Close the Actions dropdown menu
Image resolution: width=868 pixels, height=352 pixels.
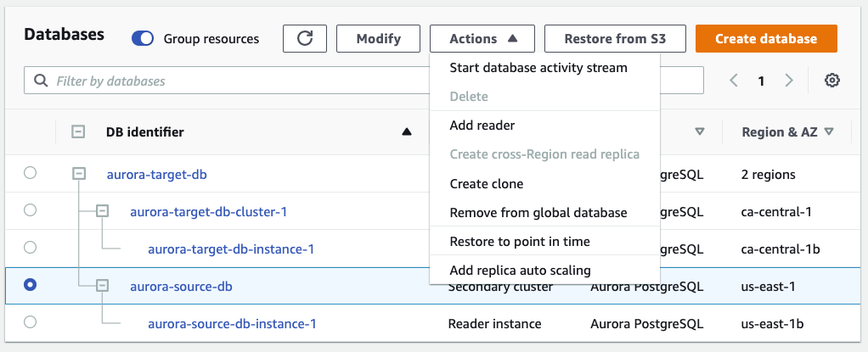click(x=482, y=39)
